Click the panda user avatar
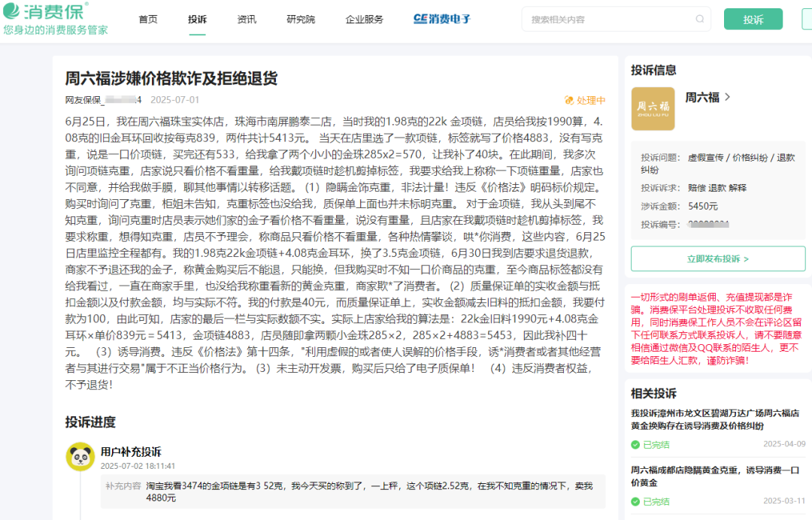This screenshot has height=520, width=812. click(x=80, y=456)
